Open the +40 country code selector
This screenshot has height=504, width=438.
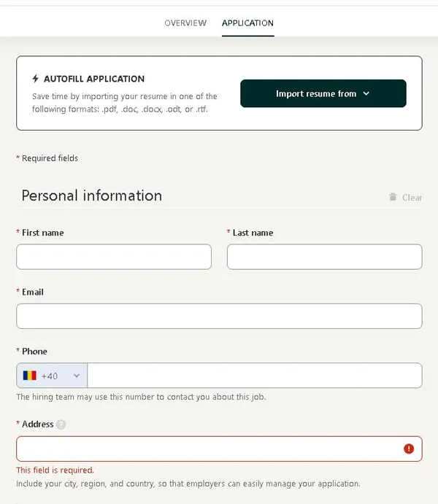tap(52, 376)
